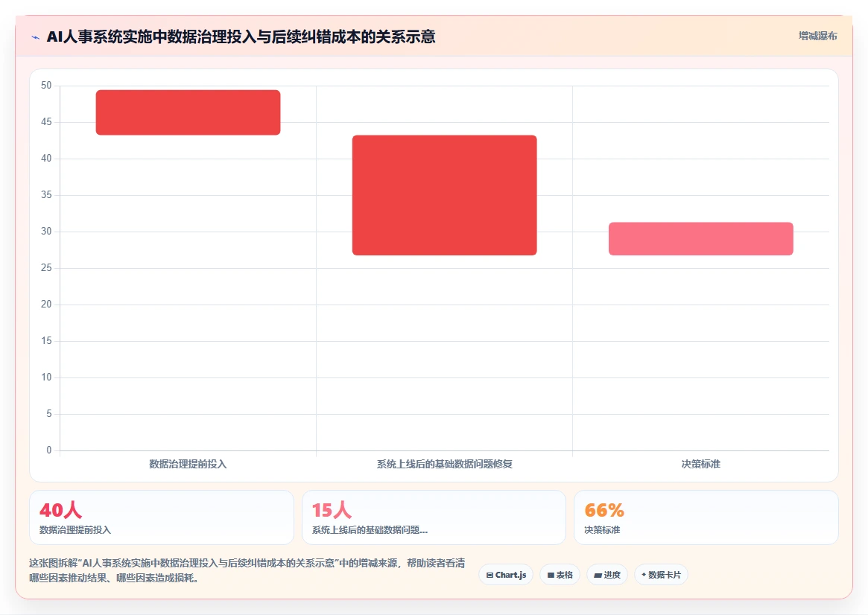Click the x-axis label 数据治理提前投入
Screen dimensions: 868x615
pos(189,464)
